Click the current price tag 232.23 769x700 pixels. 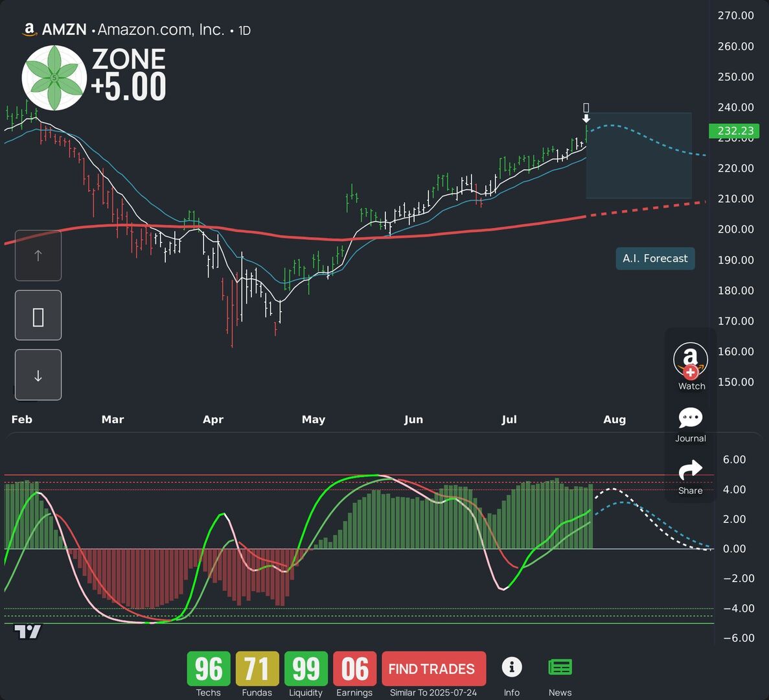pos(734,131)
